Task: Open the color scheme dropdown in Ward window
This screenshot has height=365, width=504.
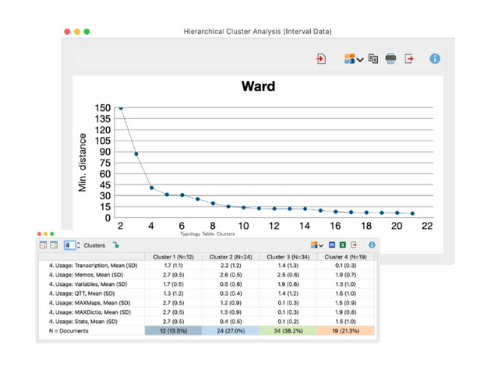Action: (353, 59)
